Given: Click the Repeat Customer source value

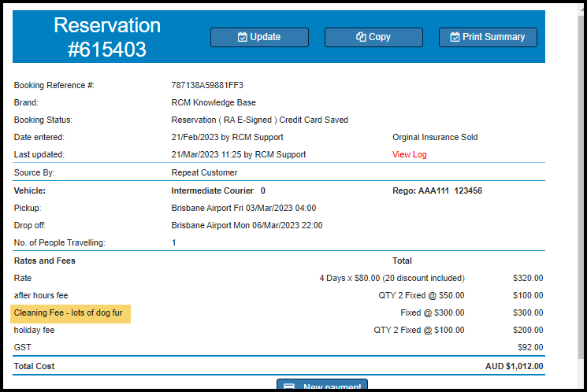Looking at the screenshot, I should point(204,172).
